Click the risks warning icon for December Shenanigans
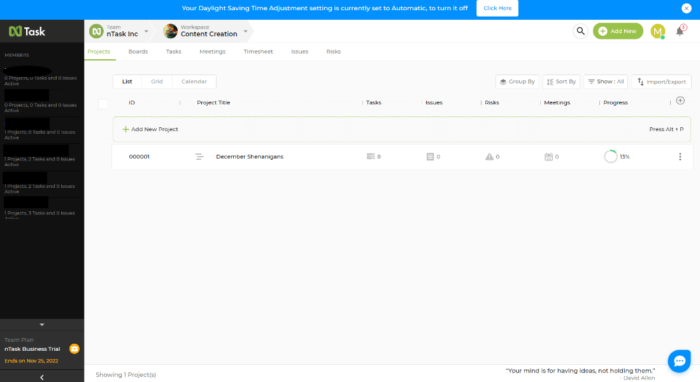Viewport: 700px width, 382px height. pyautogui.click(x=489, y=157)
